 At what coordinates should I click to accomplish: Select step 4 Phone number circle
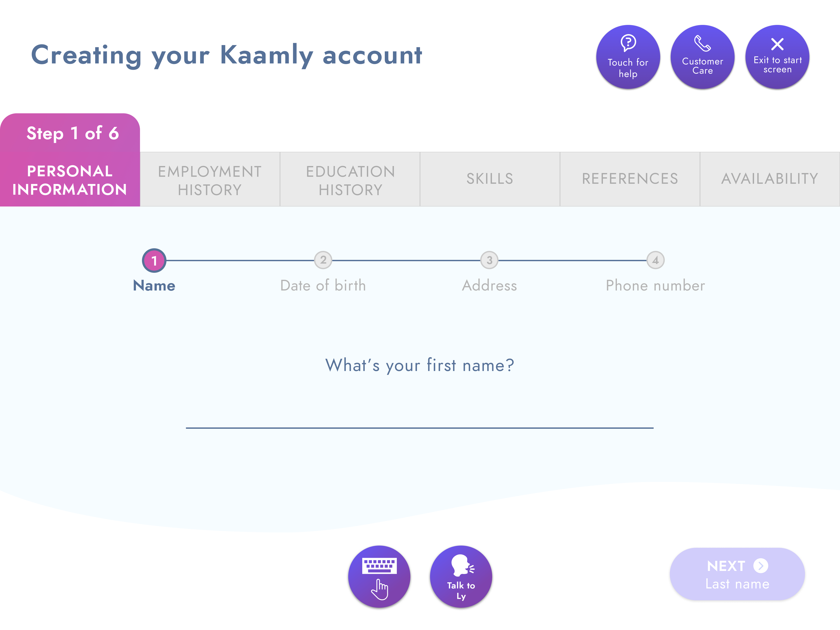(x=655, y=260)
